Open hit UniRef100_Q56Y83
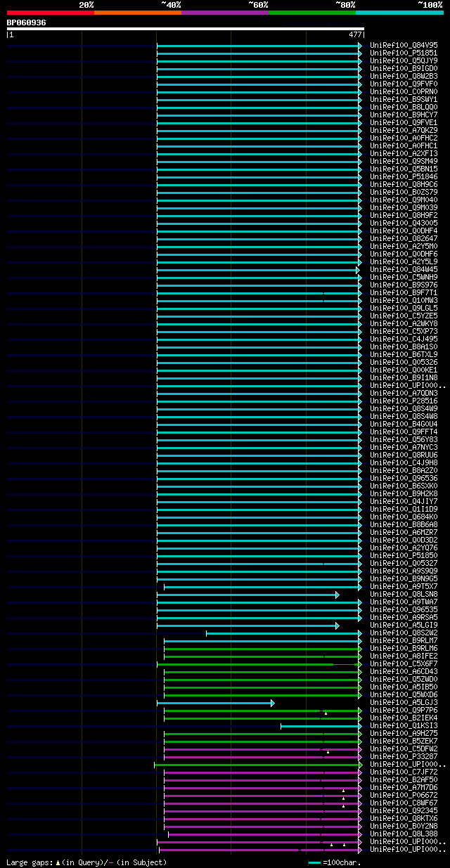The image size is (450, 868). [x=404, y=439]
